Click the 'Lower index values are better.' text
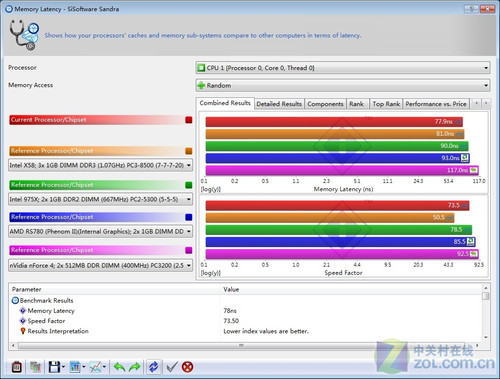 266,331
